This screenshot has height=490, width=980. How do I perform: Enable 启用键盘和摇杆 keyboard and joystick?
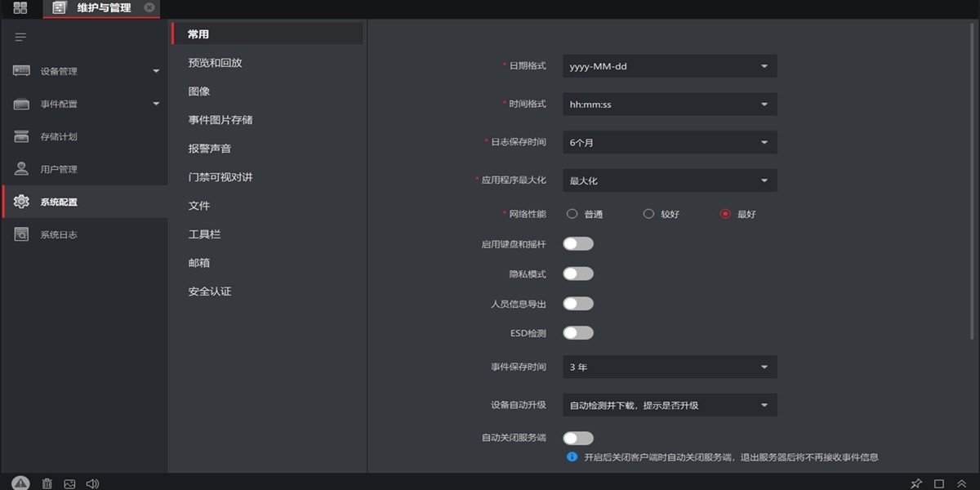[x=578, y=243]
